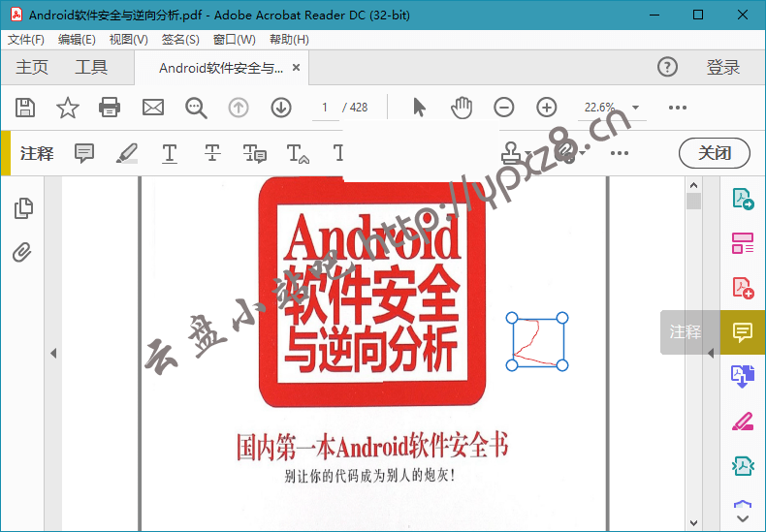The height and width of the screenshot is (532, 766).
Task: Open page thumbnails panel
Action: [23, 208]
